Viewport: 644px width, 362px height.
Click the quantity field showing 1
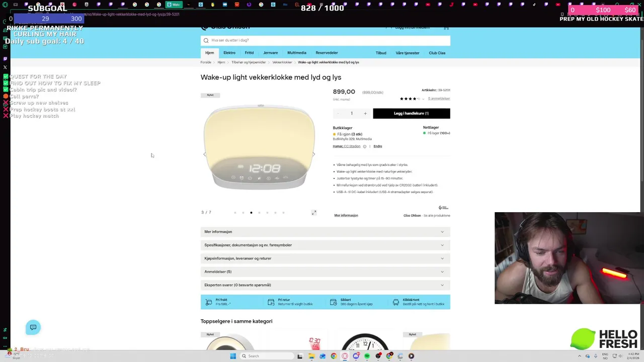(352, 114)
